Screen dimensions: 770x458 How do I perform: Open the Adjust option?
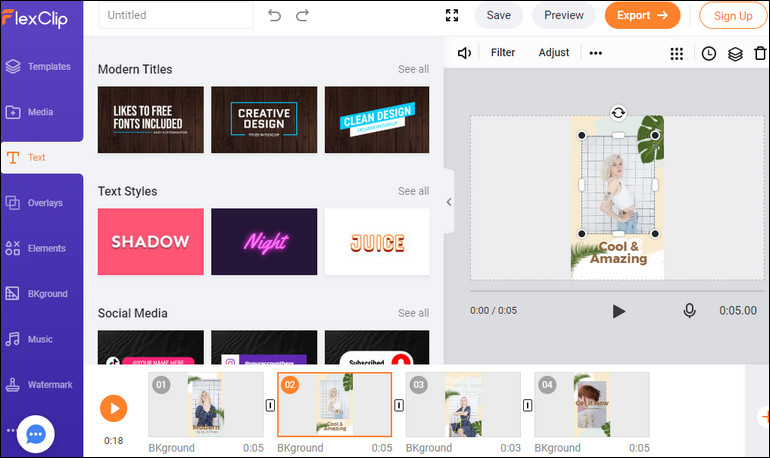(x=553, y=53)
